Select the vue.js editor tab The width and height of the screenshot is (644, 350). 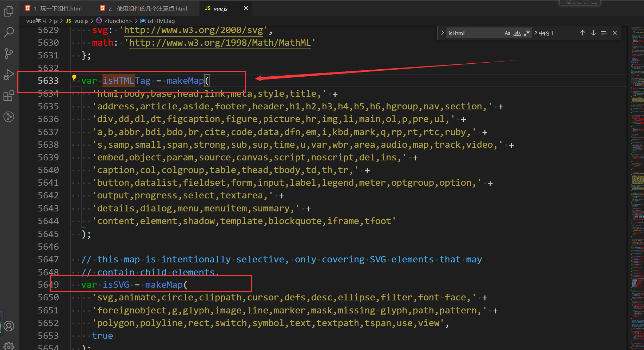(x=226, y=8)
